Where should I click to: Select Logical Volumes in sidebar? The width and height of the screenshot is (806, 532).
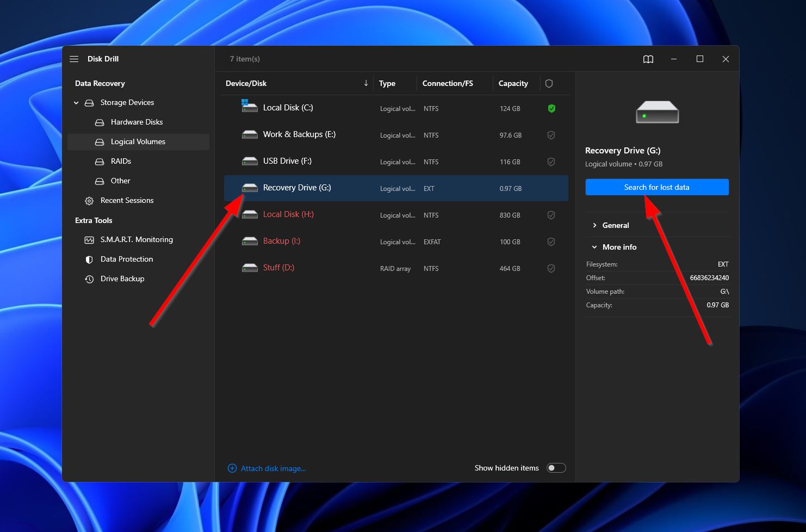click(x=138, y=141)
